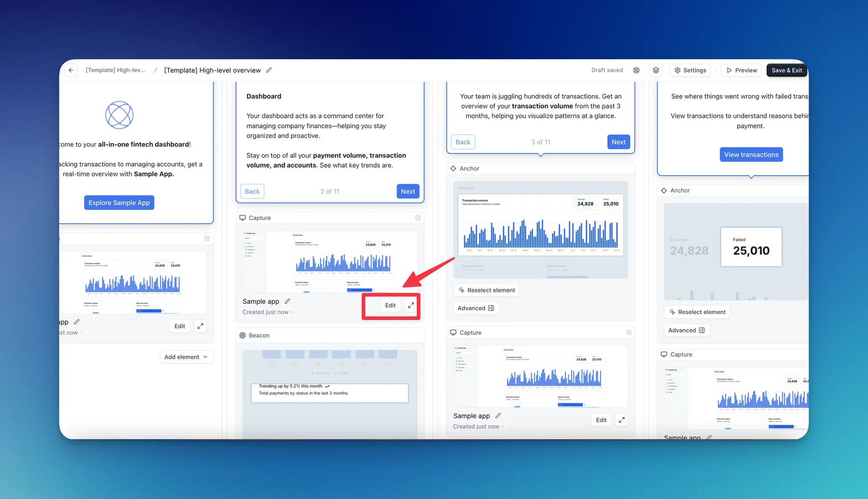868x499 pixels.
Task: Open the help lifebuoy icon
Action: point(636,70)
